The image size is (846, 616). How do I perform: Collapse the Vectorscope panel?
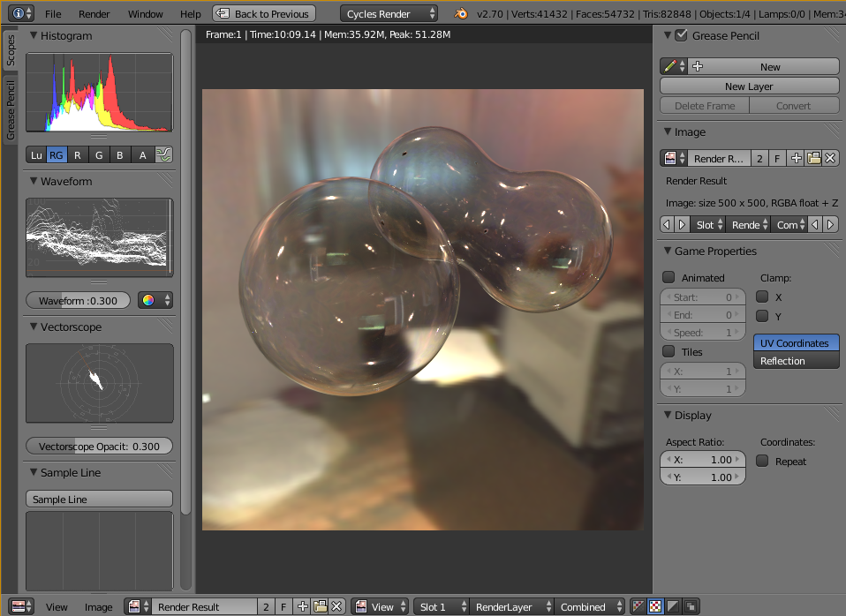click(34, 327)
